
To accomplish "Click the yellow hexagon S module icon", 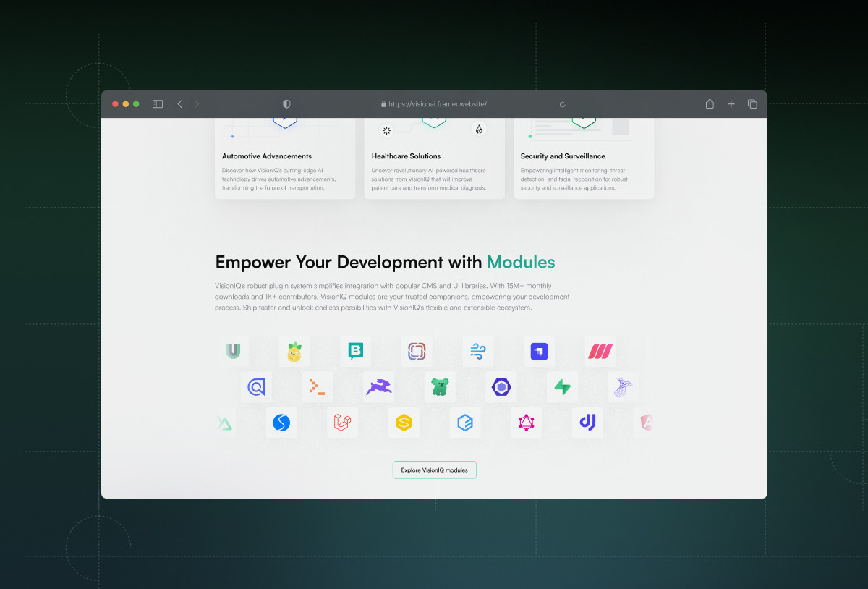I will click(x=404, y=423).
